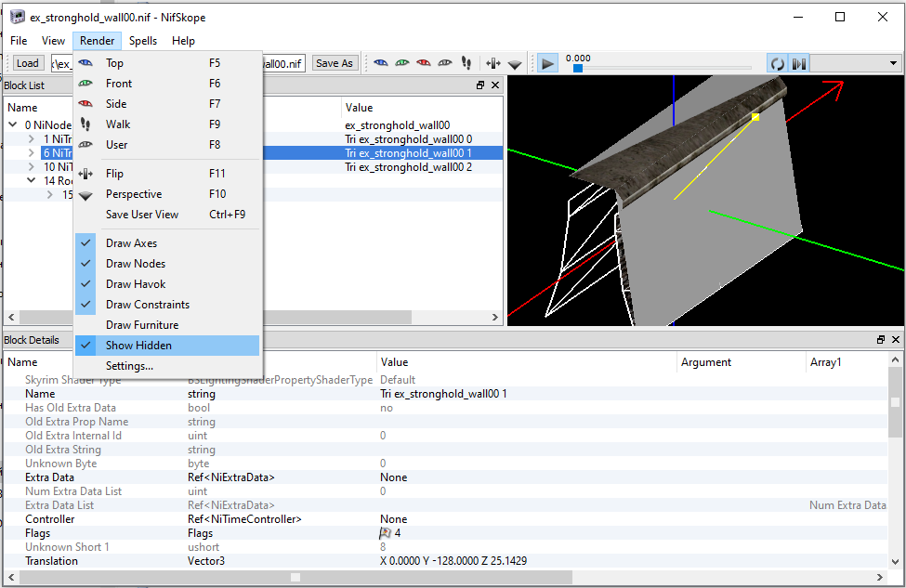
Task: Close the Block List panel
Action: pos(495,85)
